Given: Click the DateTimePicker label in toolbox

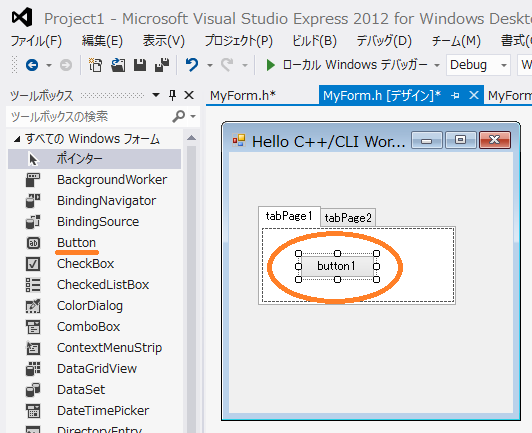Looking at the screenshot, I should click(x=103, y=411).
